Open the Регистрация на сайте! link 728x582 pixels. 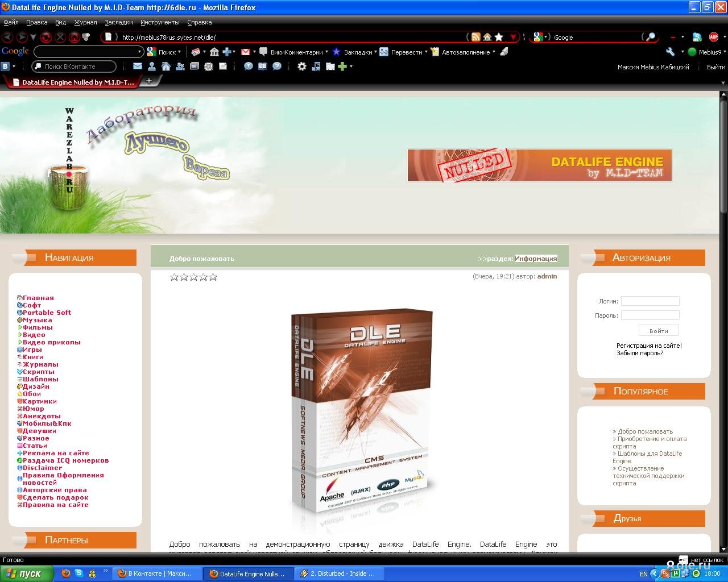(x=649, y=346)
